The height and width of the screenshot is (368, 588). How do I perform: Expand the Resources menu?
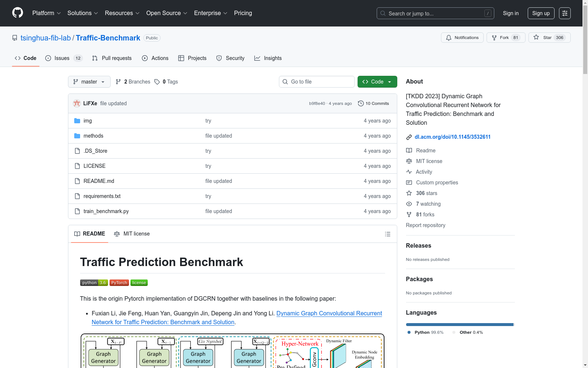point(122,13)
